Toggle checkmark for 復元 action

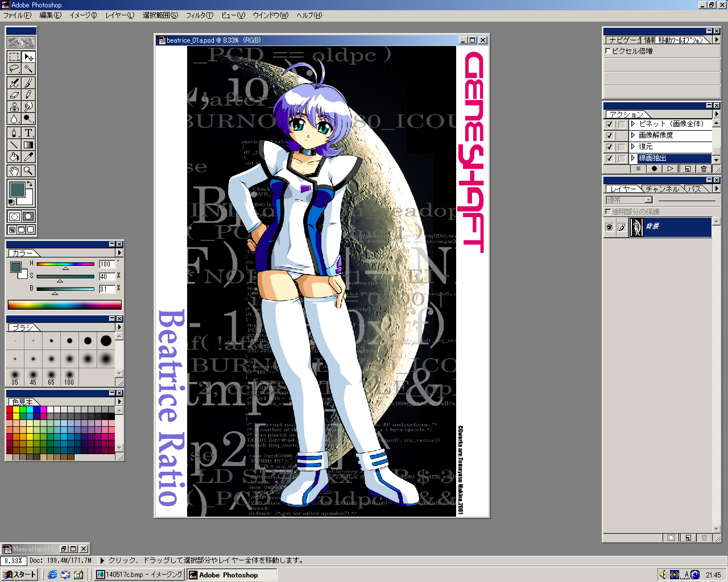pyautogui.click(x=610, y=147)
